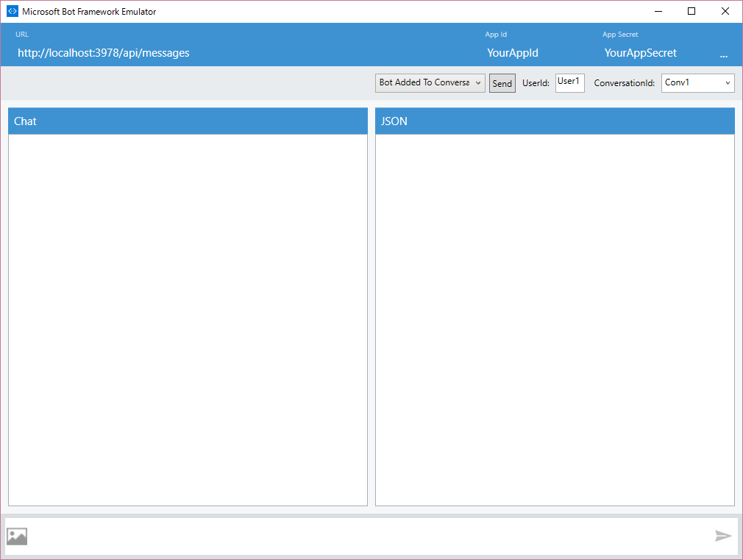Edit the YourAppId field

click(513, 53)
